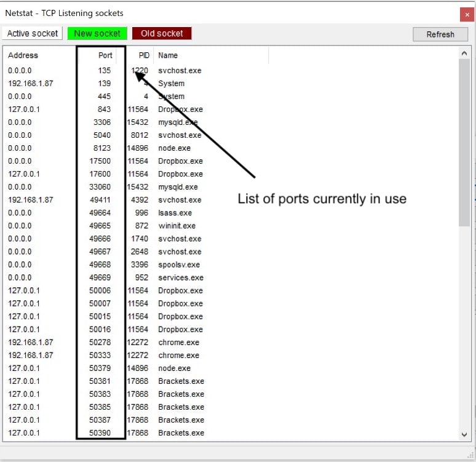Select port 50015 Dropbox.exe row
The image size is (476, 462).
(x=105, y=316)
